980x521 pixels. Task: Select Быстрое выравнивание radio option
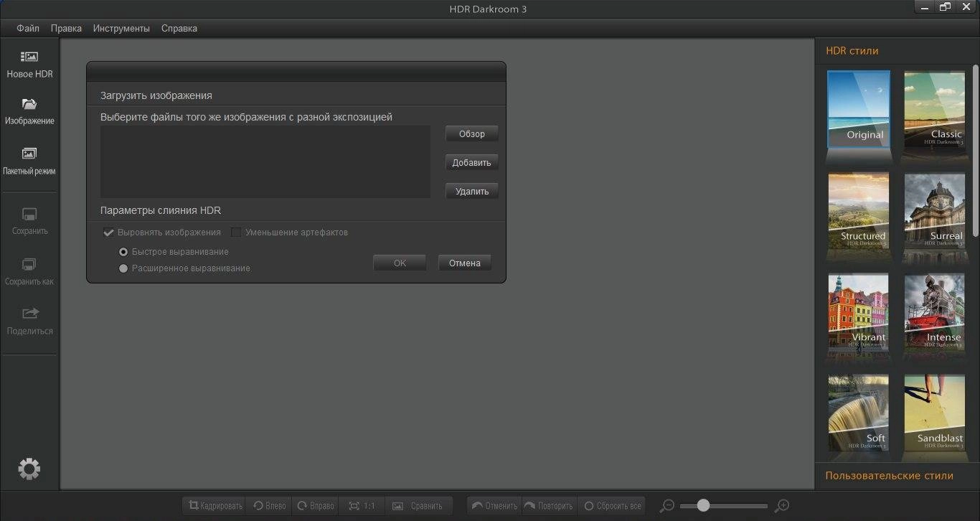point(123,252)
